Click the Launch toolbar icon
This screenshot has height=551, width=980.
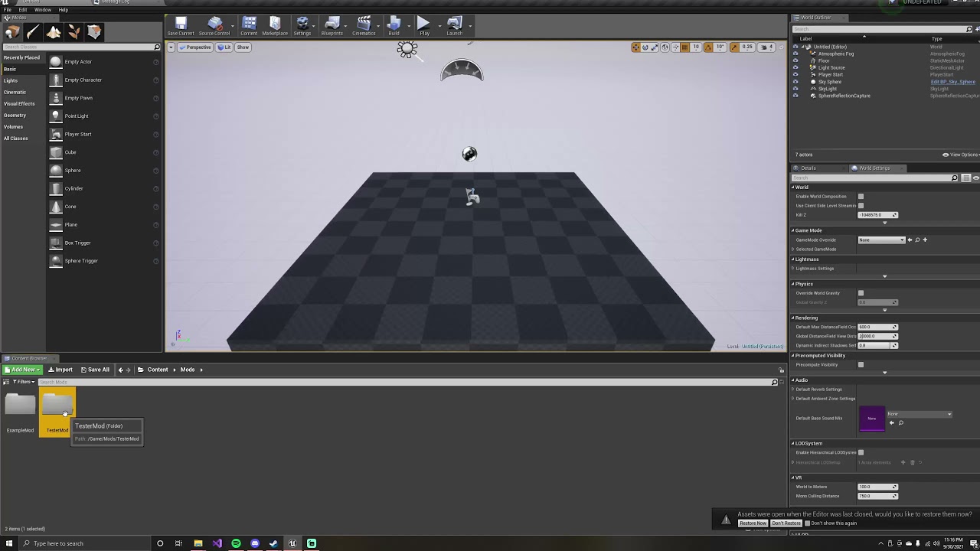(x=454, y=26)
